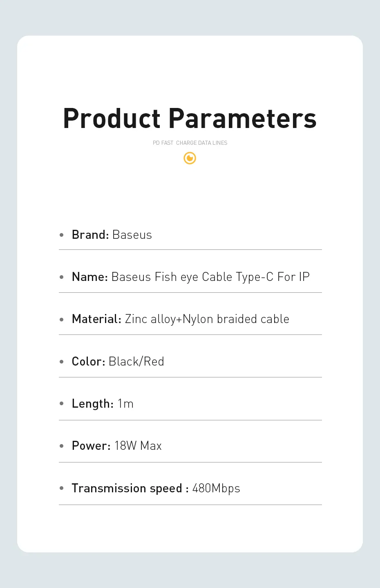Select the bold Power: label
Screen dimensions: 380x588
[x=91, y=446]
